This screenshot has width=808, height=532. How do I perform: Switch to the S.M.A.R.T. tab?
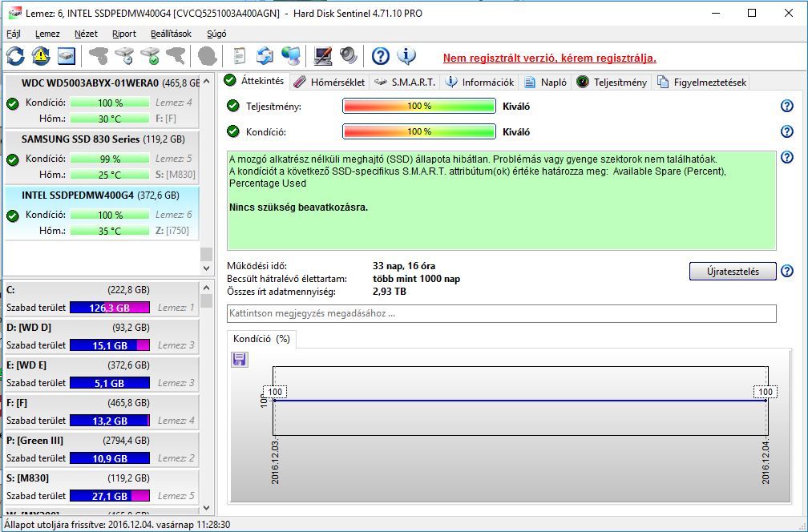click(x=405, y=83)
